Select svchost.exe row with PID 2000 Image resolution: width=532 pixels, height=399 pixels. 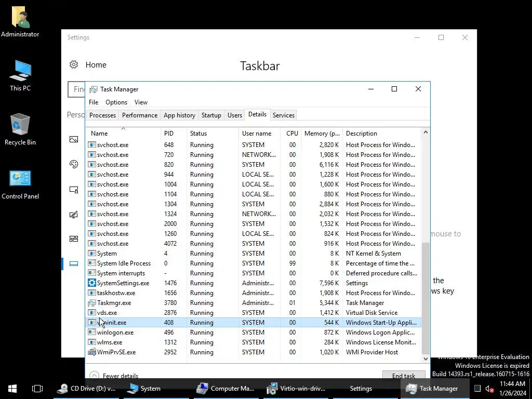254,224
